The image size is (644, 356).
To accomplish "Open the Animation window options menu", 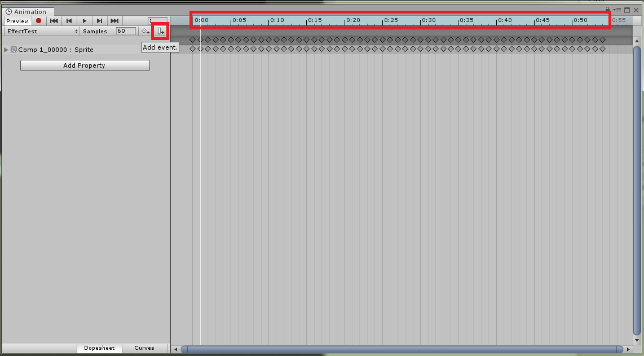I will pyautogui.click(x=617, y=10).
